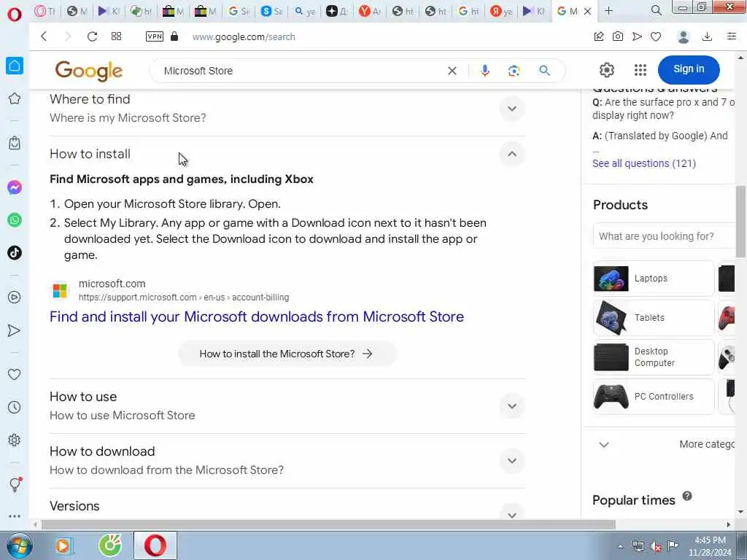The height and width of the screenshot is (560, 747).
Task: Click the Google logo
Action: tap(88, 71)
